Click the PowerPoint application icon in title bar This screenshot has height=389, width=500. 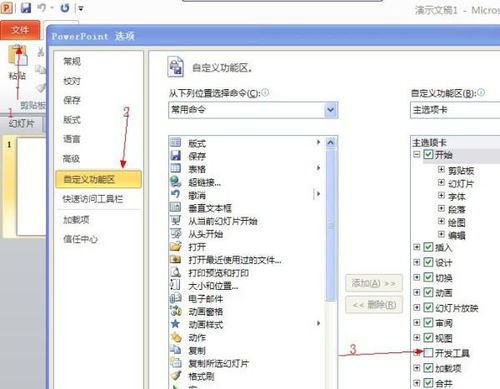7,7
